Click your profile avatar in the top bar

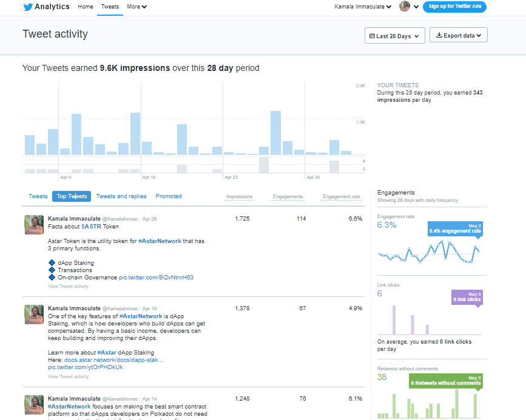point(404,7)
